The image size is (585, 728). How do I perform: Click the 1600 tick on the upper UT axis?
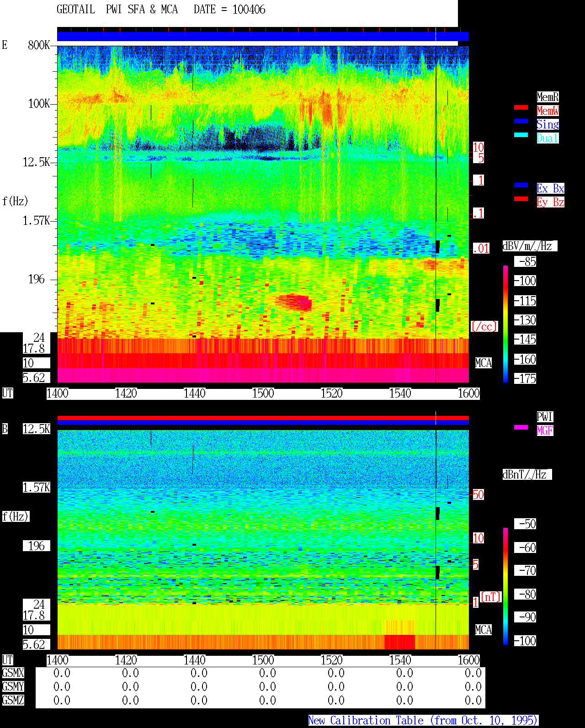click(x=469, y=393)
